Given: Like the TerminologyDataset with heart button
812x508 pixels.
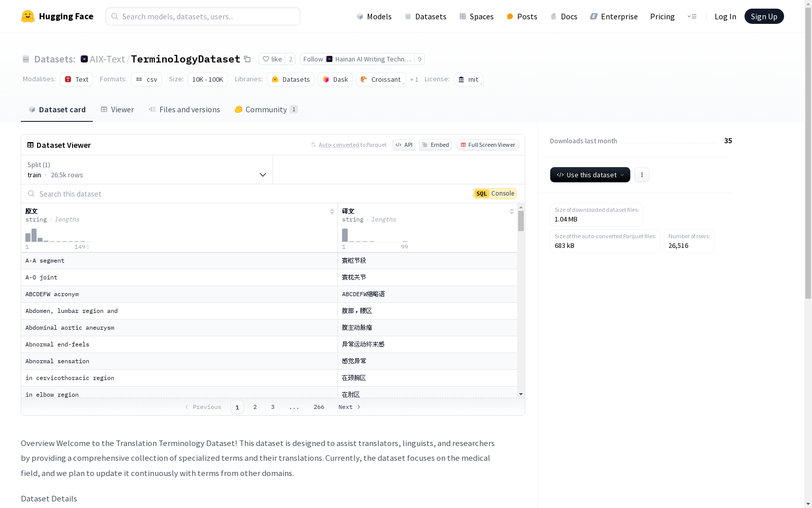Looking at the screenshot, I should click(272, 59).
